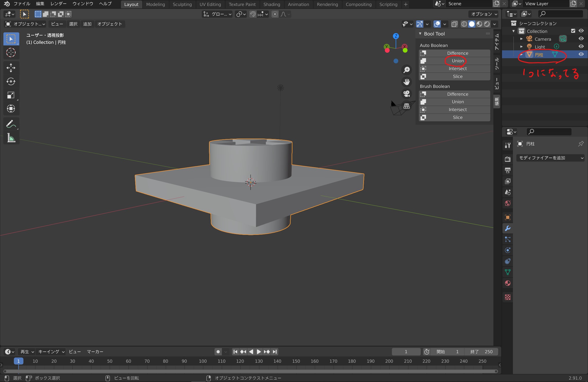Select the Measure ruler tool
The image size is (588, 382).
(11, 138)
